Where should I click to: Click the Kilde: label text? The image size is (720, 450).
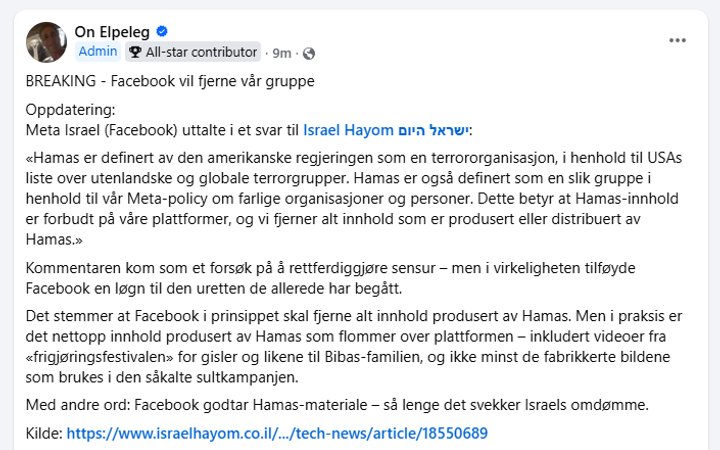44,433
